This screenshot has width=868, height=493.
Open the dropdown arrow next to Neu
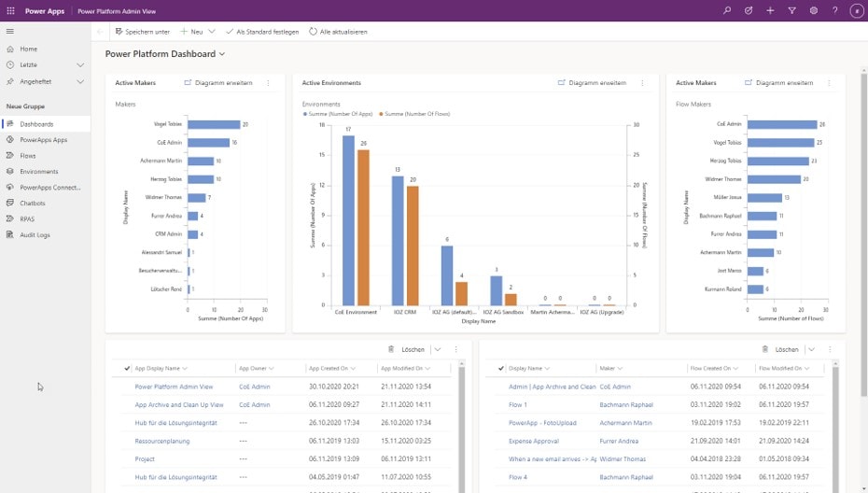[212, 32]
